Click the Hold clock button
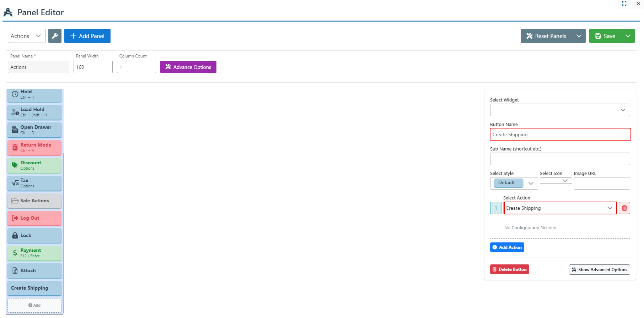Screen dimensions: 644x318 point(34,94)
